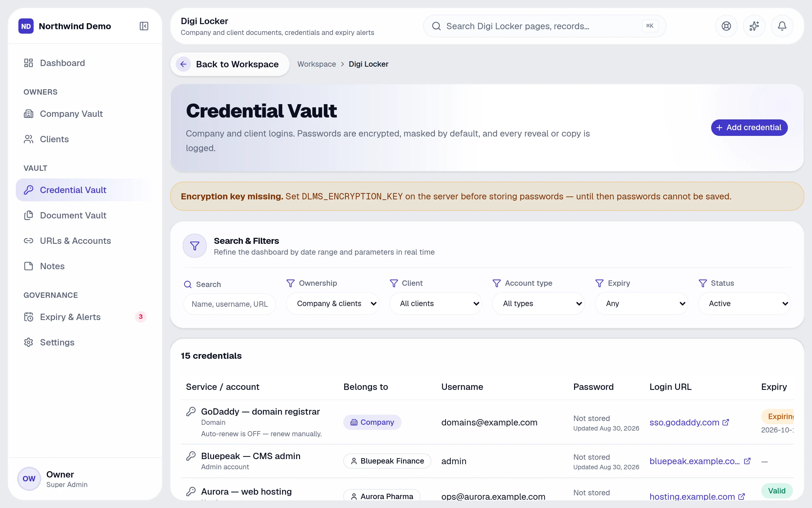The width and height of the screenshot is (812, 508).
Task: Open hosting.example.com external link icon
Action: point(742,496)
